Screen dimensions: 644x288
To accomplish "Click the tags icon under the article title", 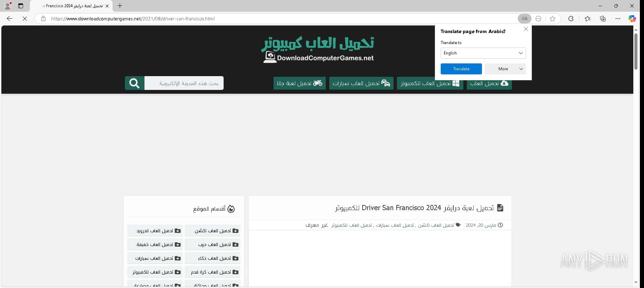I will pyautogui.click(x=458, y=225).
